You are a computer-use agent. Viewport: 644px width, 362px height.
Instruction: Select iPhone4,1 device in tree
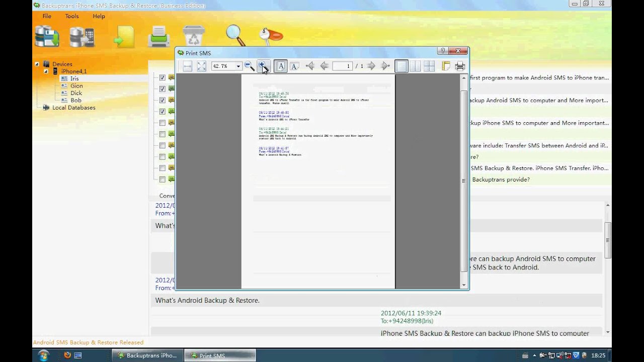click(73, 71)
